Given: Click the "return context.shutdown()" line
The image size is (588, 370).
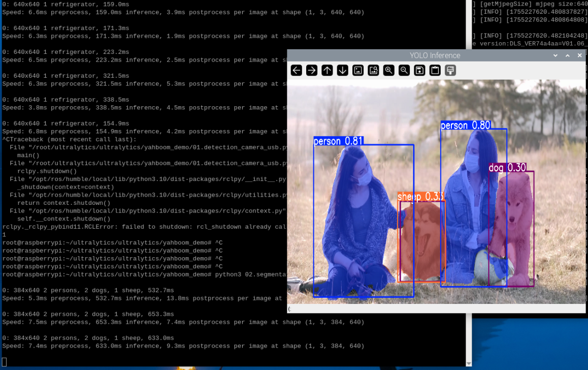Looking at the screenshot, I should [64, 203].
